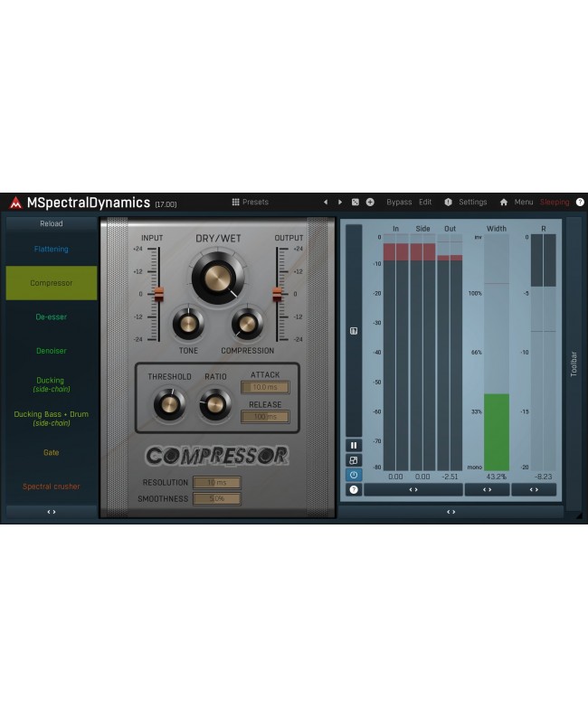Screen dimensions: 588x718
Task: Expand the bottom meters panel arrows
Action: coord(451,512)
